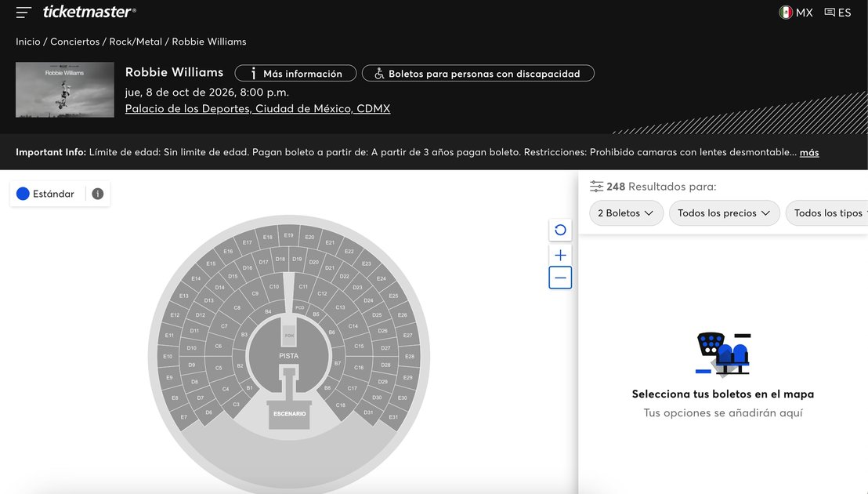Reset the seat map view
This screenshot has height=494, width=868.
(560, 230)
